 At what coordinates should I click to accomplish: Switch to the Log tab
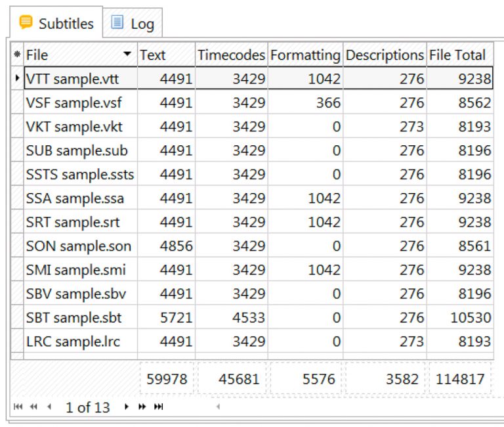tap(133, 24)
